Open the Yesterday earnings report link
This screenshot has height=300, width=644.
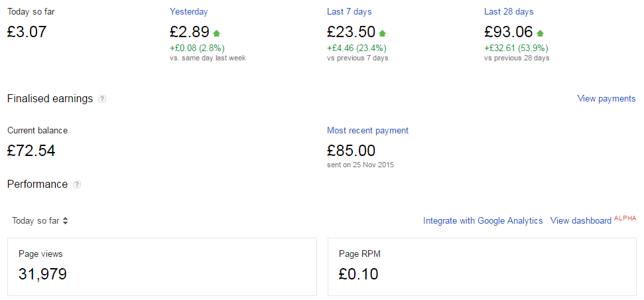pyautogui.click(x=188, y=11)
